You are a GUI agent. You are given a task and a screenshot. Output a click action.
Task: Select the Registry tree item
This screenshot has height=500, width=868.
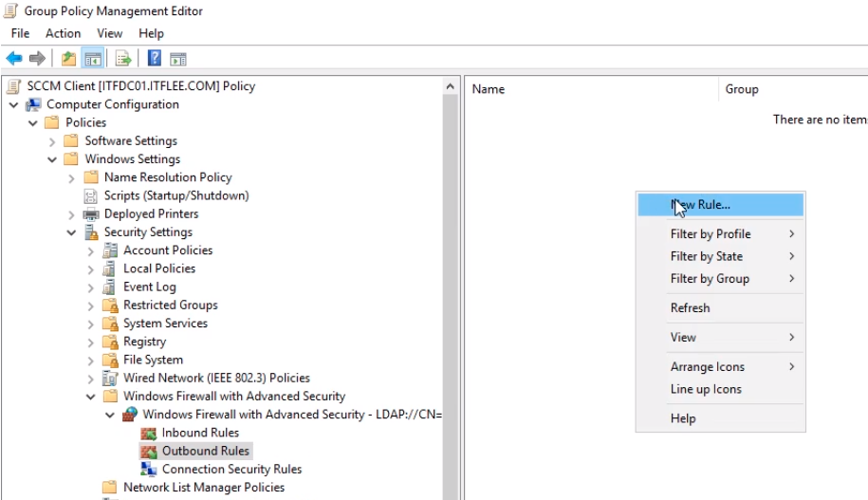(x=144, y=342)
